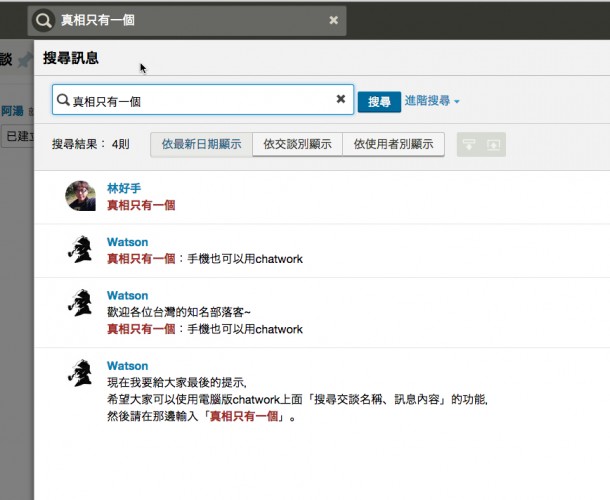Click the magnifier icon in top search bar
Image resolution: width=610 pixels, height=500 pixels.
pos(43,20)
